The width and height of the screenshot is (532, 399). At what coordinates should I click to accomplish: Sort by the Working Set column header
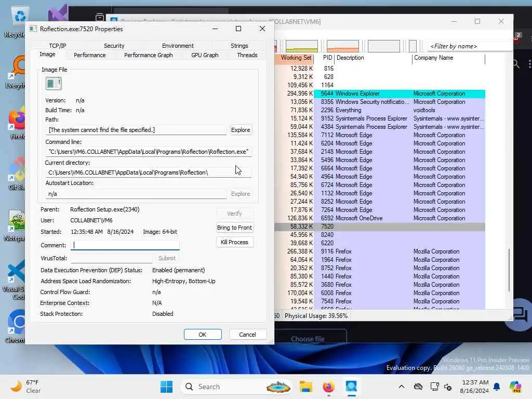[x=296, y=58]
